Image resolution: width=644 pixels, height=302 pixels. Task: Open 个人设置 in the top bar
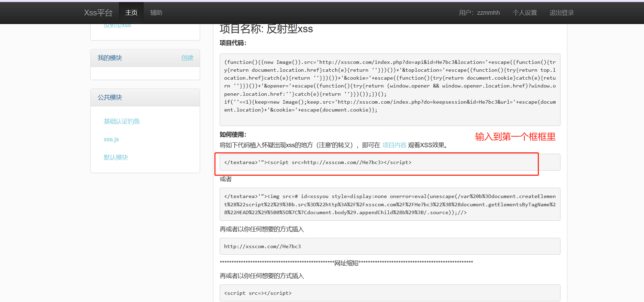525,13
